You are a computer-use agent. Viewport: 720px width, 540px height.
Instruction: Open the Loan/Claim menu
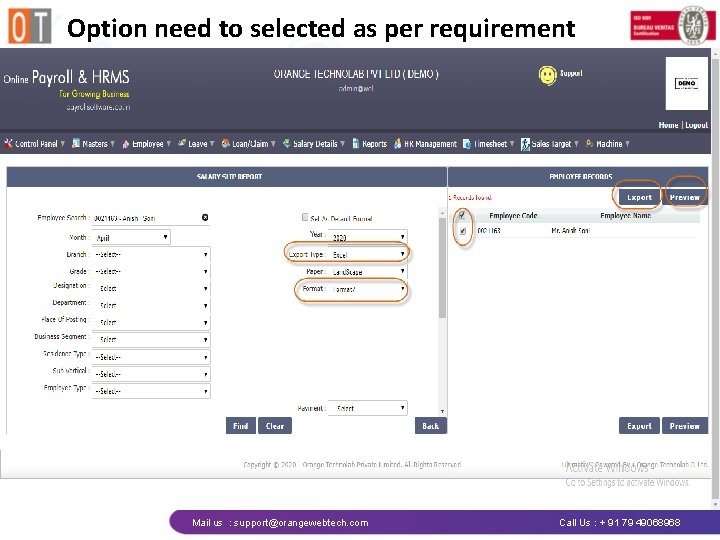click(248, 144)
